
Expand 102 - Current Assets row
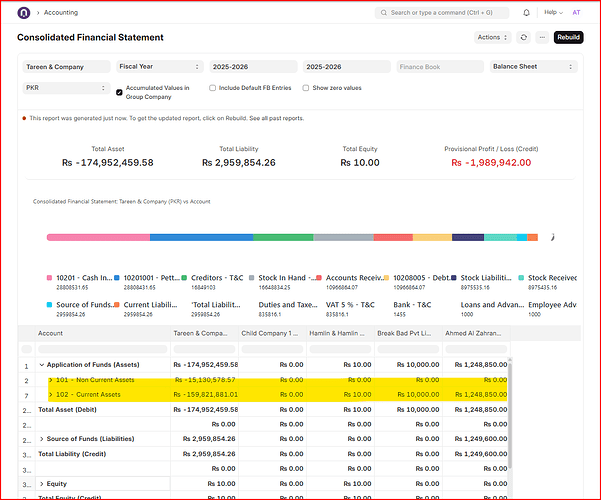point(51,395)
